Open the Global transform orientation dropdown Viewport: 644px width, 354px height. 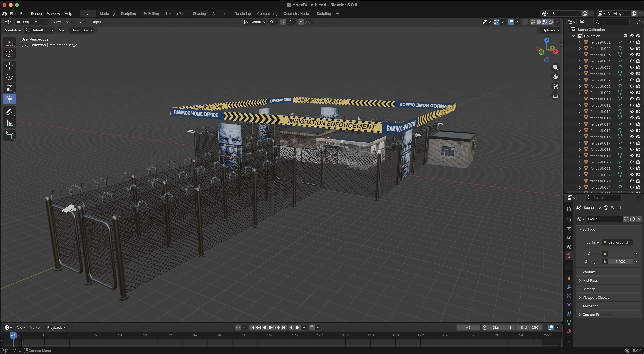[255, 22]
